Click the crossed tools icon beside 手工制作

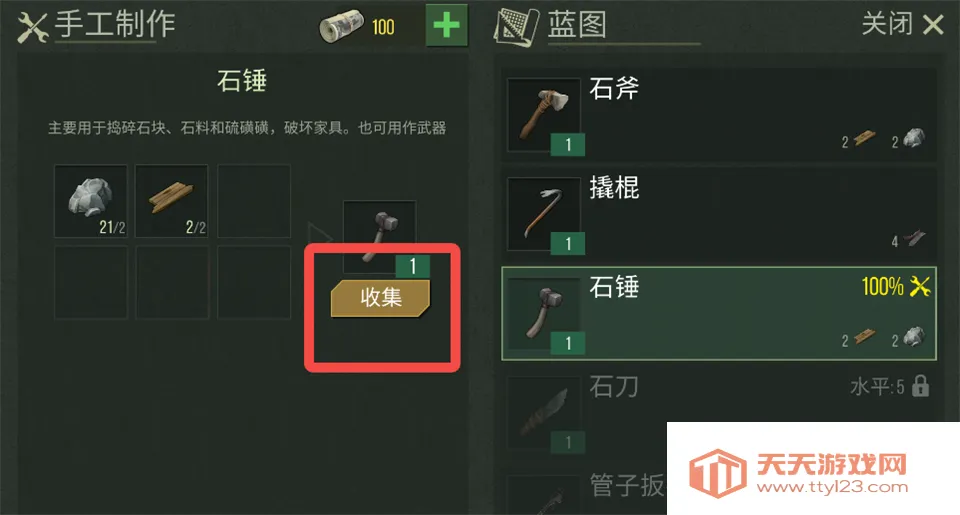tap(32, 28)
